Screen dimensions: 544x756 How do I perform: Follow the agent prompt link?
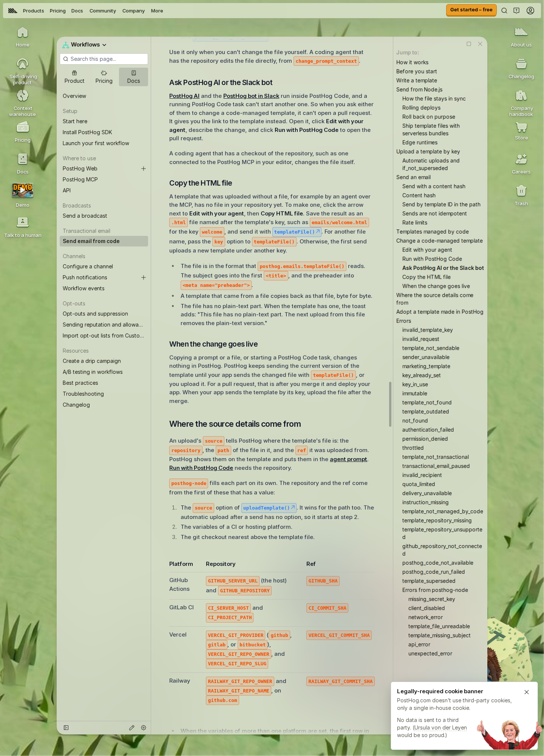[348, 459]
